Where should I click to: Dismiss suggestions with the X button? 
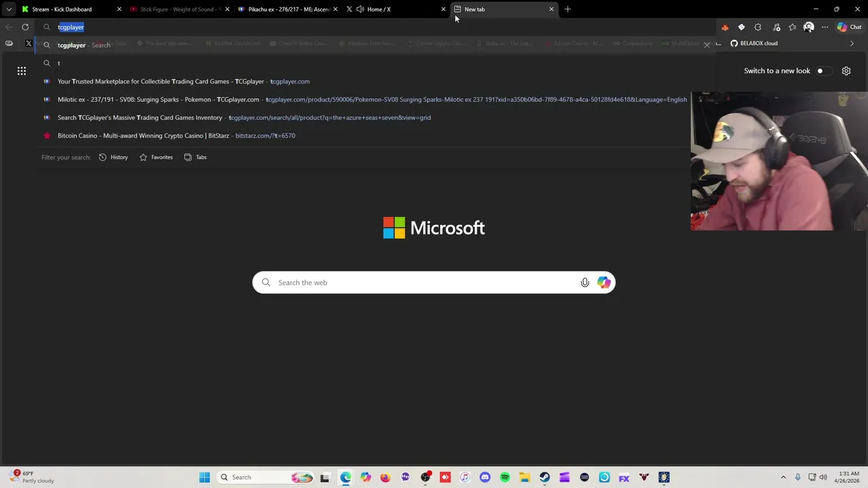click(x=707, y=45)
